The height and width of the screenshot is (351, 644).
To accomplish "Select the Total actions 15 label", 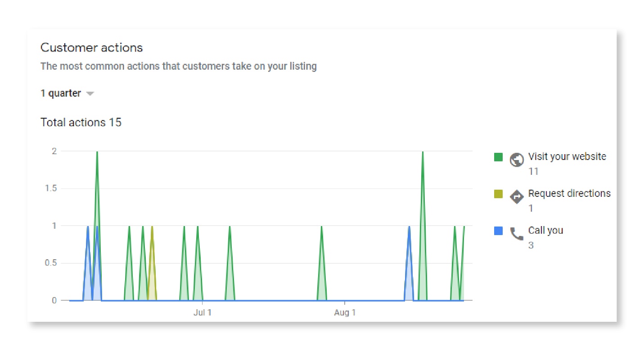I will click(x=81, y=122).
